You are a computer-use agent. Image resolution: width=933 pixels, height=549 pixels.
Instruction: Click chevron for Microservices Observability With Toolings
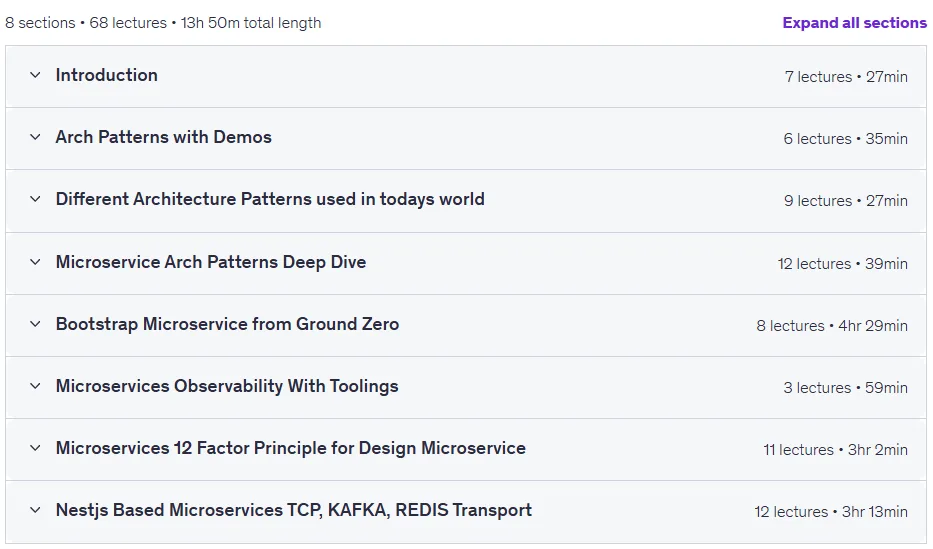tap(35, 386)
